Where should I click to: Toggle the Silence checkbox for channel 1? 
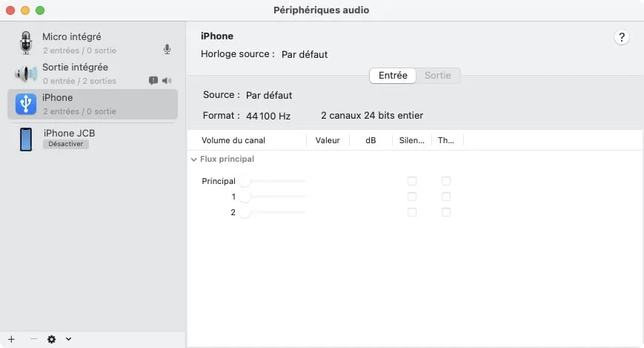coord(412,197)
